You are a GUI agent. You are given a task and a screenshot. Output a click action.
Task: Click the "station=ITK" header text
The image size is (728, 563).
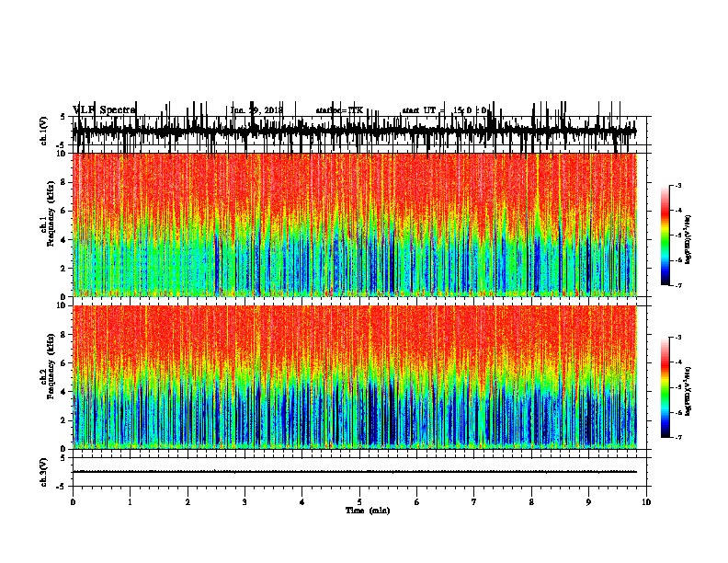[x=339, y=110]
